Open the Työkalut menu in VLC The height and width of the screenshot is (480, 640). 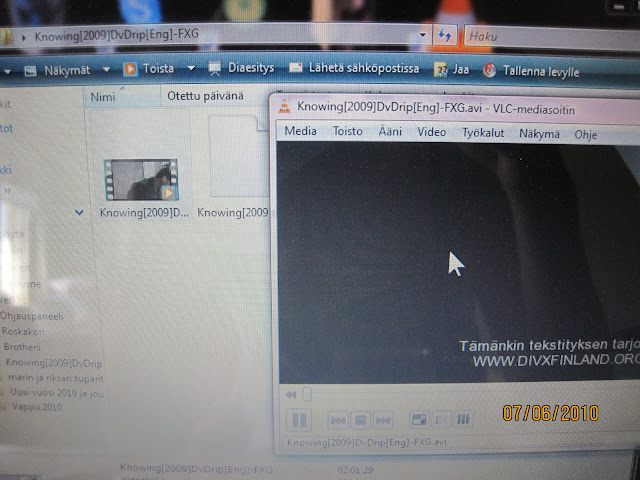coord(483,133)
